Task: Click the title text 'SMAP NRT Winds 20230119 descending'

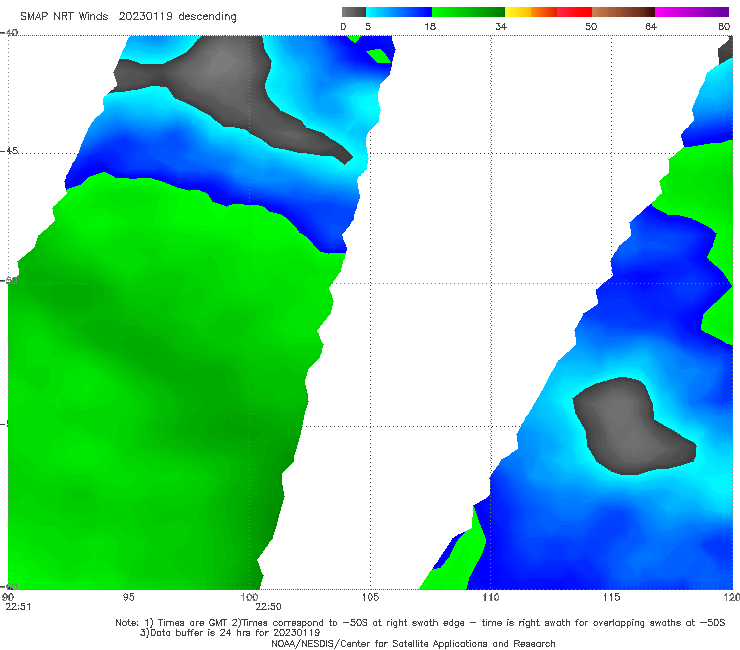Action: pyautogui.click(x=128, y=16)
